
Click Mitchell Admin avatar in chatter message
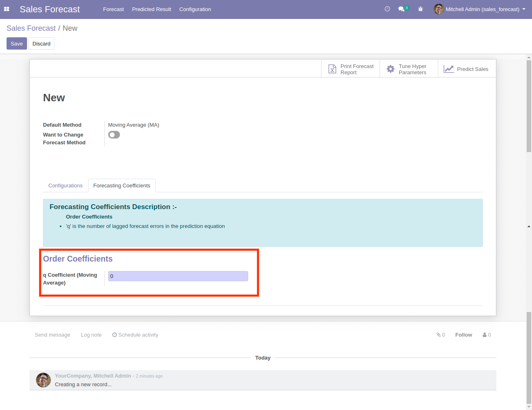43,380
